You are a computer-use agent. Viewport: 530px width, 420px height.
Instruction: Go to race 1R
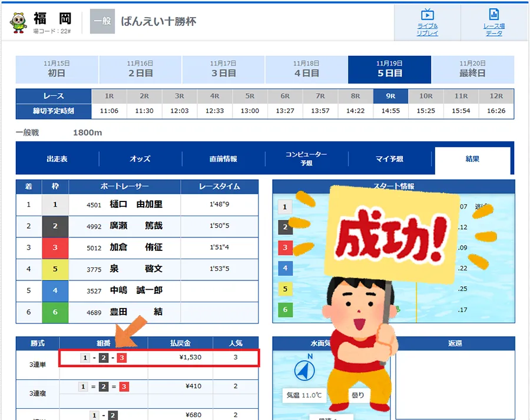109,96
